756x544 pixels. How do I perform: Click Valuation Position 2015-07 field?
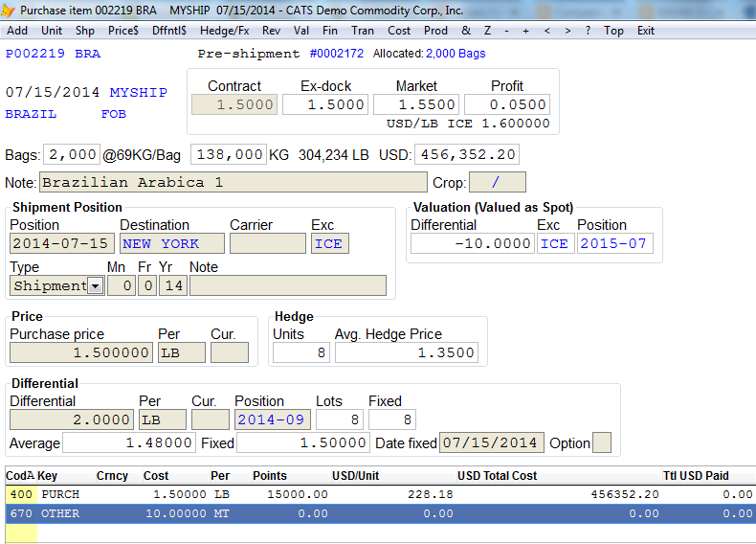pos(615,243)
